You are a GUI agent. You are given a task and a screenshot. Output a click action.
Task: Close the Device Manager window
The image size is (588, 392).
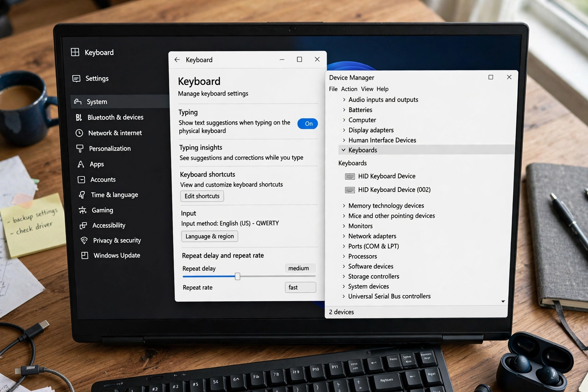pos(509,77)
